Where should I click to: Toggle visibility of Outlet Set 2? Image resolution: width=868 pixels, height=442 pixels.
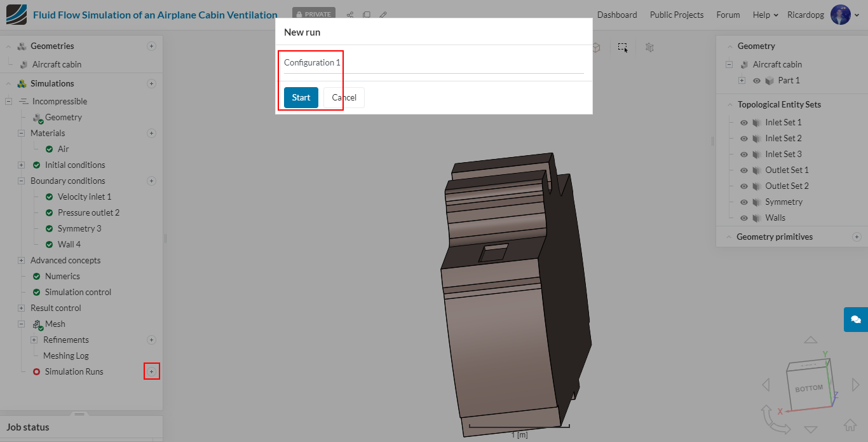tap(744, 186)
